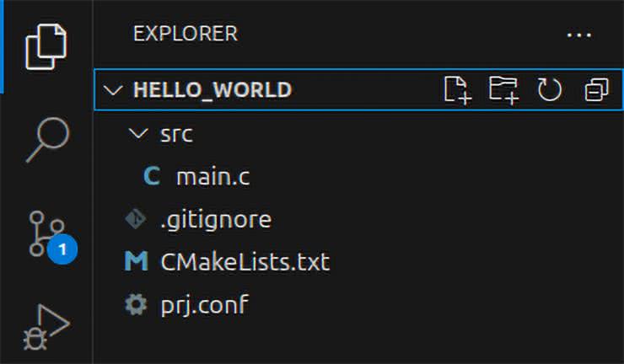Open the Search view icon
This screenshot has height=364, width=624.
click(x=46, y=137)
